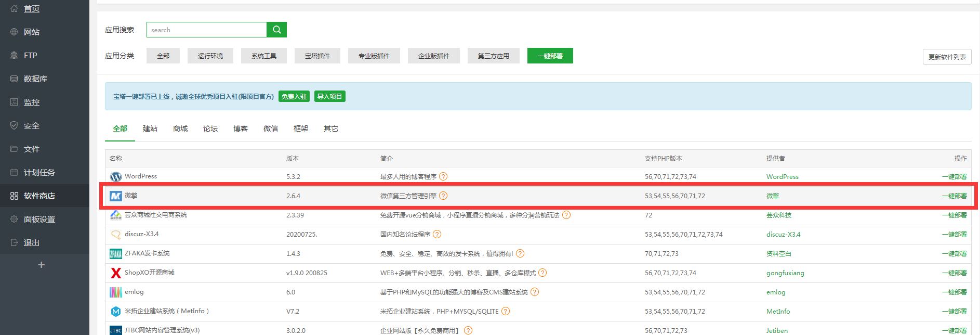Open provider link gongfuxiang
Screen dimensions: 980x335
tap(785, 273)
